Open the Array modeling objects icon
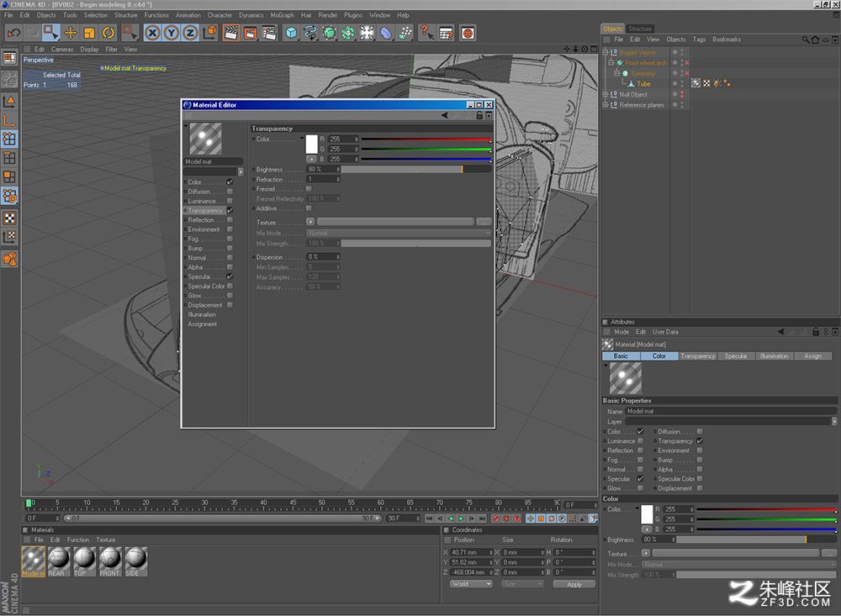 click(x=348, y=34)
